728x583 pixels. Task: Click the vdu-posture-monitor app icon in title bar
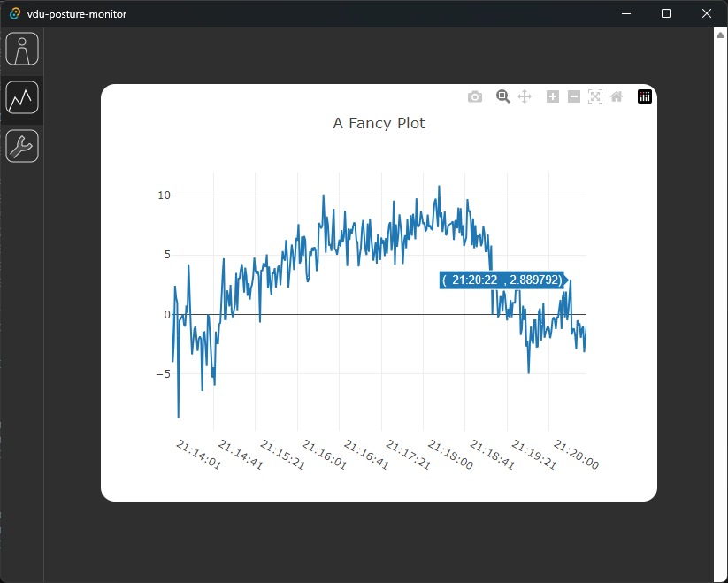point(15,13)
